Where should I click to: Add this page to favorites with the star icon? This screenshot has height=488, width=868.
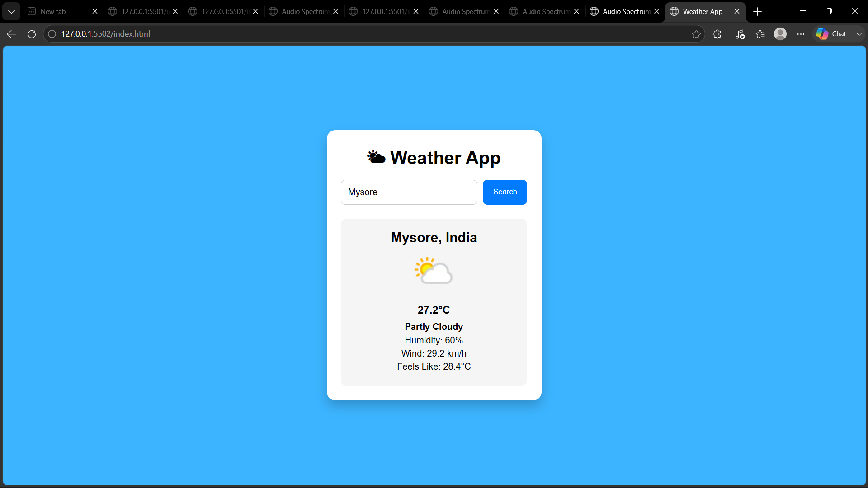tap(696, 34)
